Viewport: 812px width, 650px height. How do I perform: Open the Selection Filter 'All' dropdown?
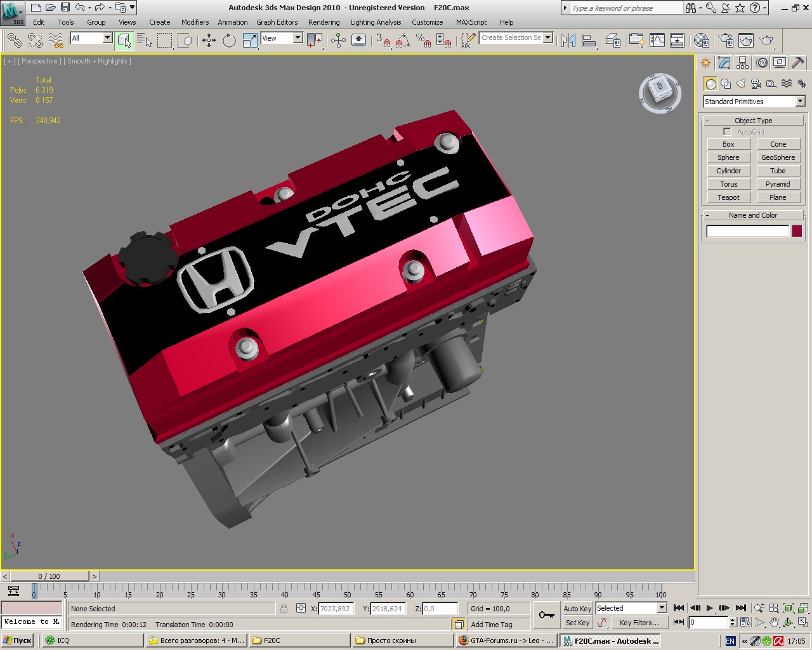pos(107,38)
